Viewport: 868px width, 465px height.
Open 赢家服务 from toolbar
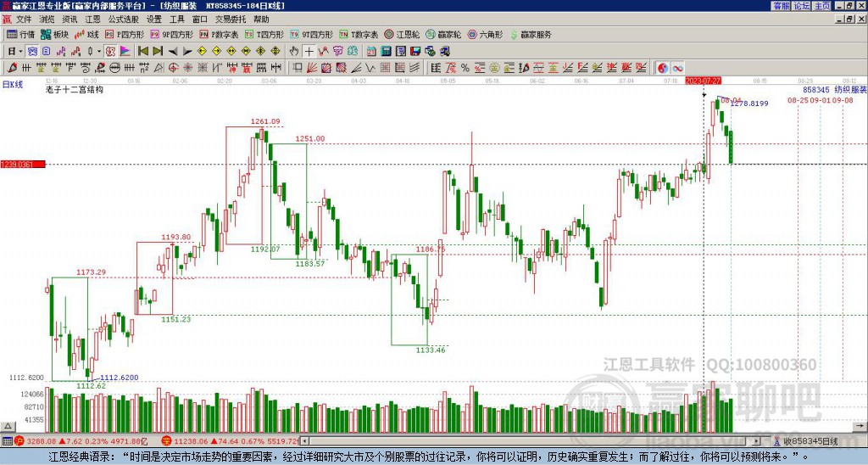pyautogui.click(x=531, y=34)
